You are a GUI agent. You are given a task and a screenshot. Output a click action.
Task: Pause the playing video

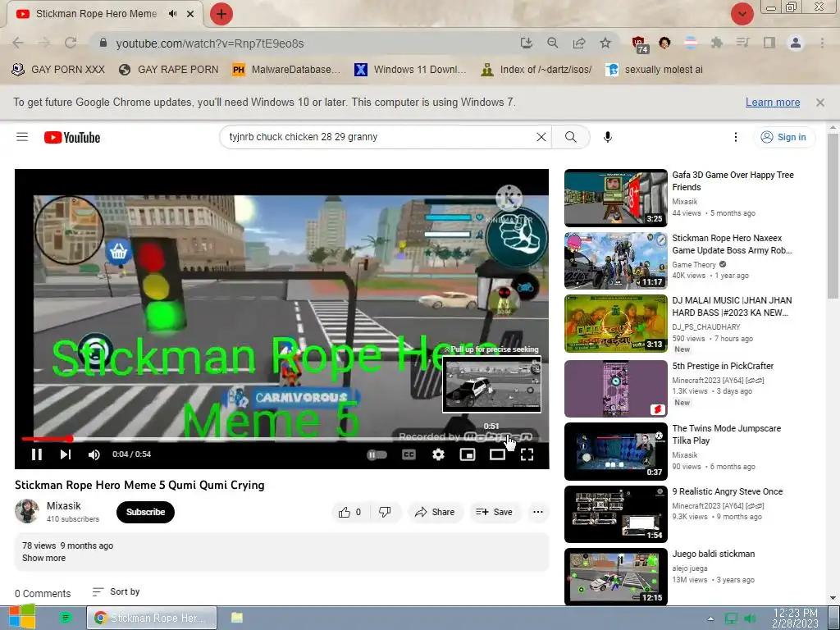tap(36, 454)
